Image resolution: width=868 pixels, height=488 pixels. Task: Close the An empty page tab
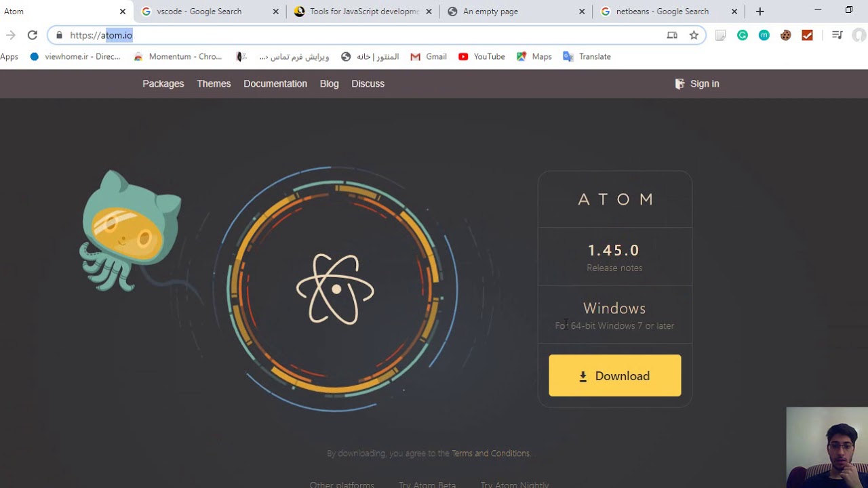coord(582,12)
